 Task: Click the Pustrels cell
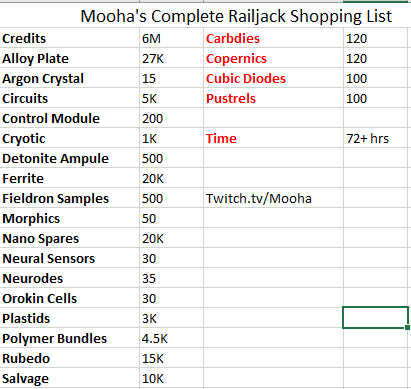[273, 98]
